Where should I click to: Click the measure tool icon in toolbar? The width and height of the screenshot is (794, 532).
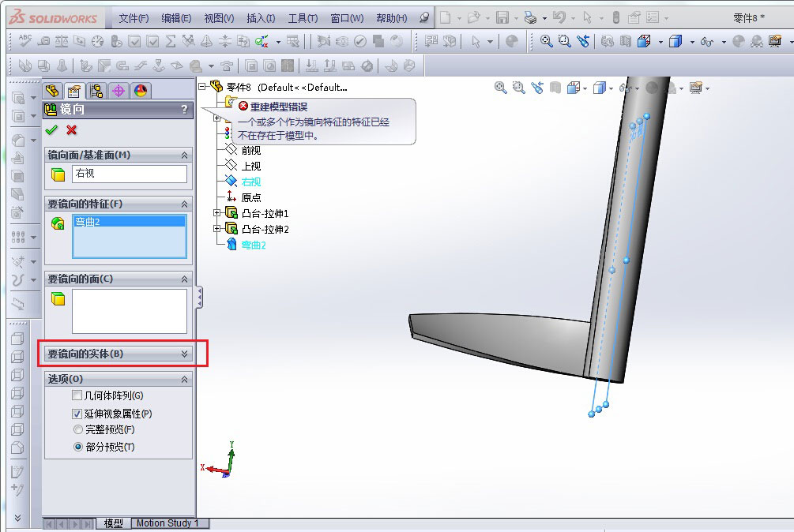coord(43,42)
